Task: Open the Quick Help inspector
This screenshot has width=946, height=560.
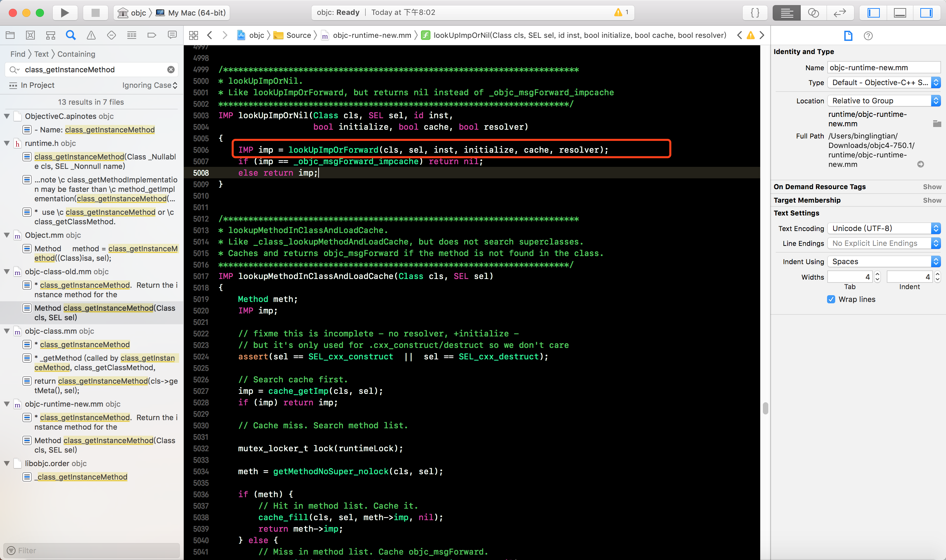Action: click(x=868, y=36)
